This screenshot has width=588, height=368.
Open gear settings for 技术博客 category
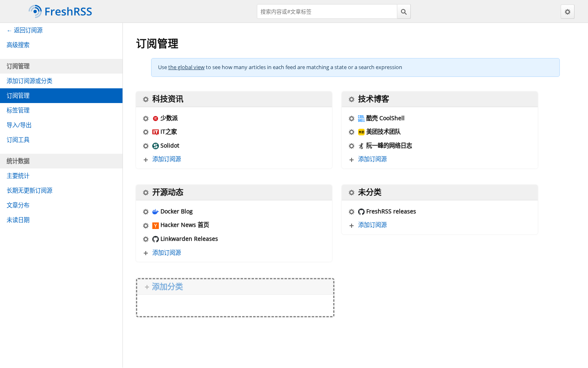pyautogui.click(x=352, y=99)
